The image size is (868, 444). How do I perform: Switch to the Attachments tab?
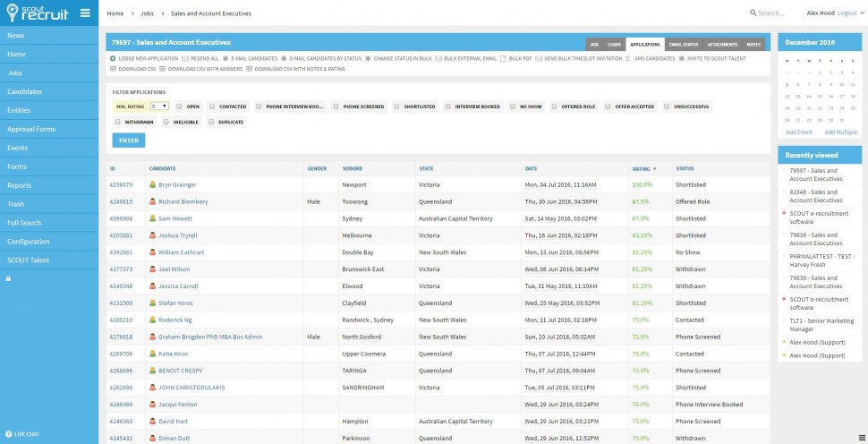tap(722, 44)
